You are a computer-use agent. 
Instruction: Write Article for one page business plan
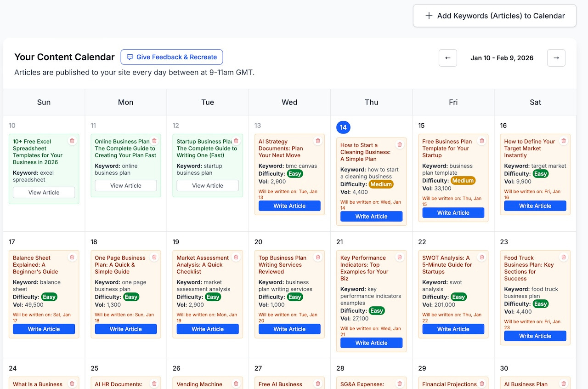pos(126,329)
